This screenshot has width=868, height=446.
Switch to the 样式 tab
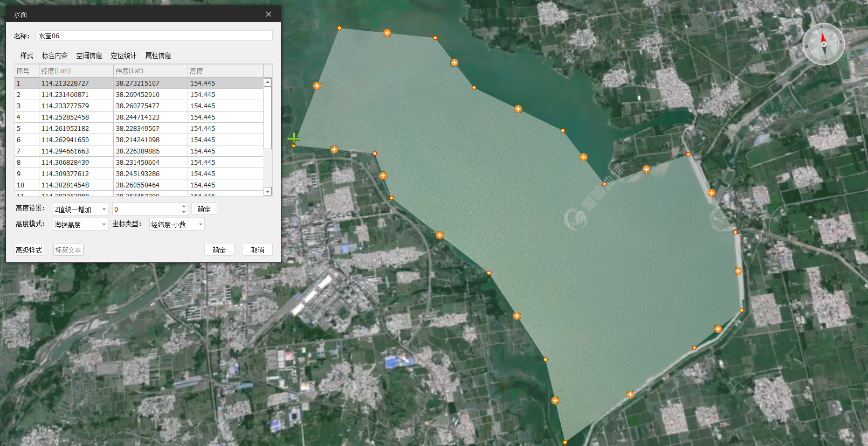pos(26,55)
